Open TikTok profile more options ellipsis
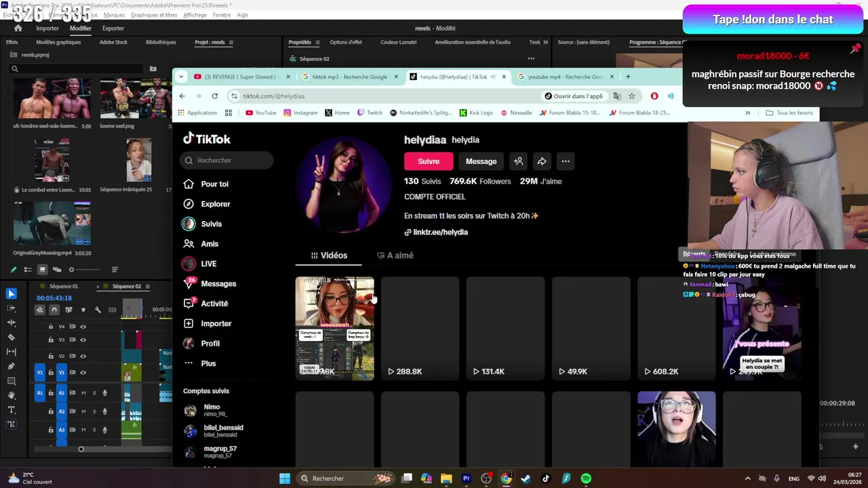 566,161
